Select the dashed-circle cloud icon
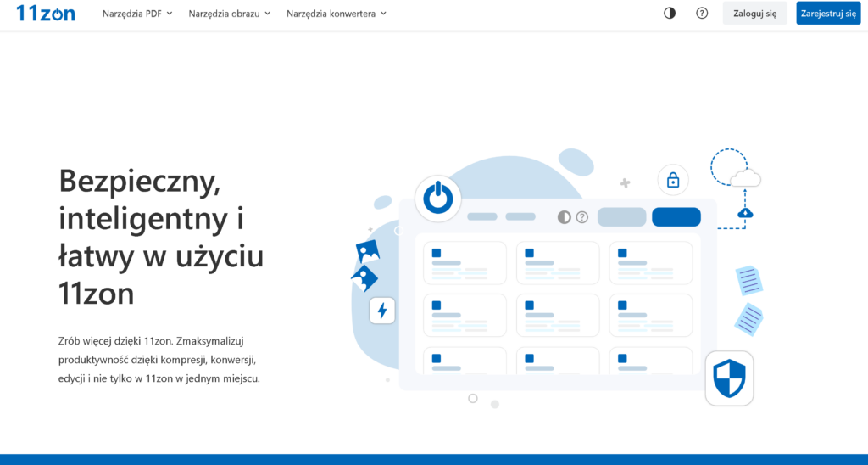 click(x=734, y=170)
